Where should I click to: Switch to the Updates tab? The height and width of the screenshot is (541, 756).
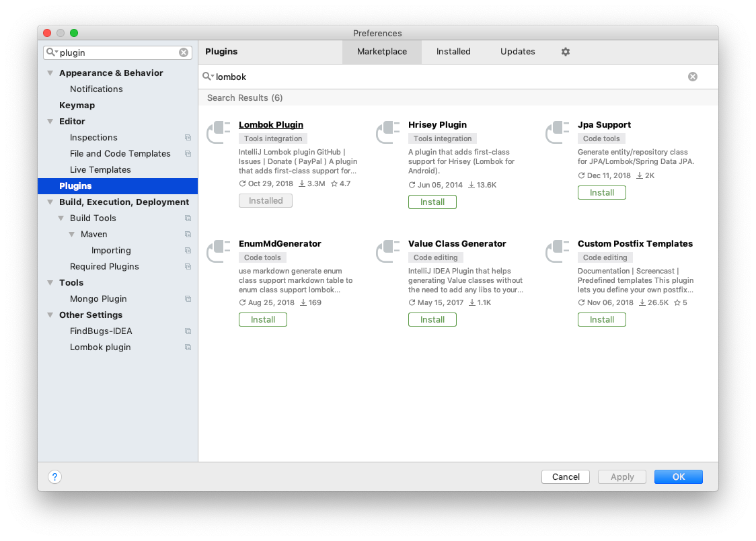[517, 52]
